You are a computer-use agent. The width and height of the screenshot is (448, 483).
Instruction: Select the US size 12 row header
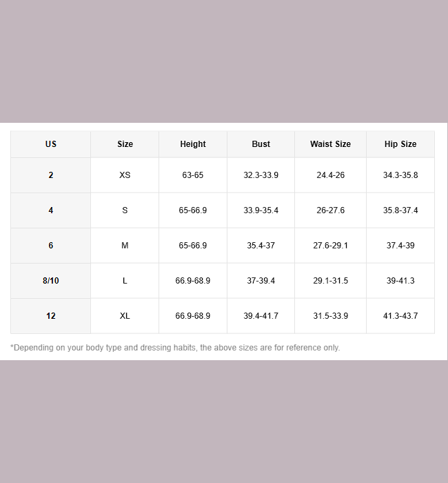51,316
